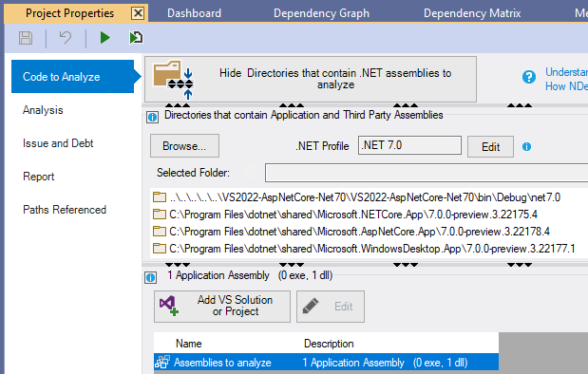Click Browse to choose a directory
This screenshot has height=374, width=588.
point(184,146)
